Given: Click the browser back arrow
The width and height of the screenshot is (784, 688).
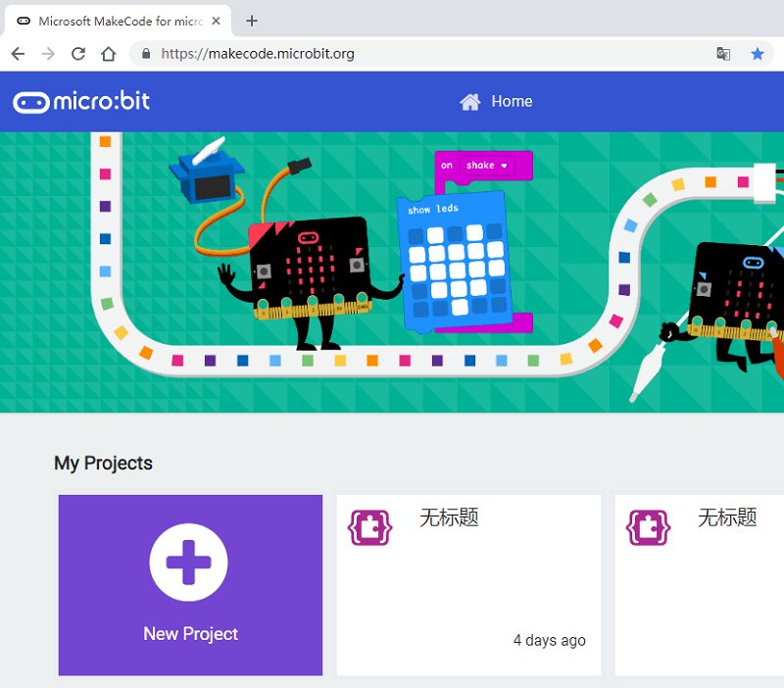Looking at the screenshot, I should tap(18, 54).
